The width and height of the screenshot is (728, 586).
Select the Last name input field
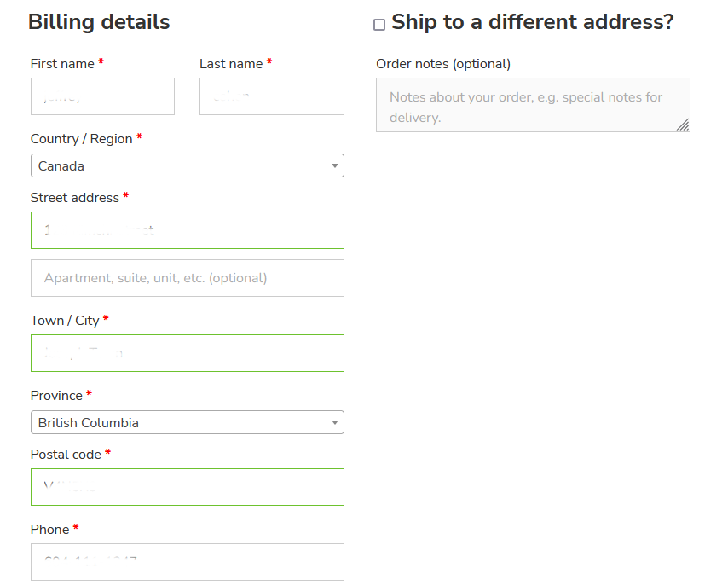point(271,96)
